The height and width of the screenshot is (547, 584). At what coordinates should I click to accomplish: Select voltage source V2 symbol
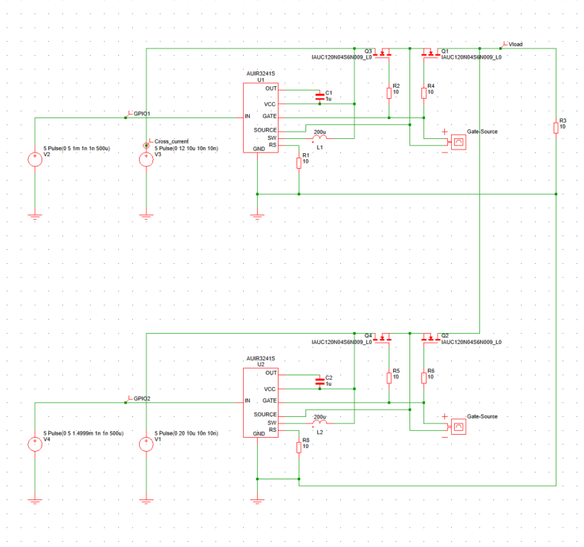pos(35,159)
